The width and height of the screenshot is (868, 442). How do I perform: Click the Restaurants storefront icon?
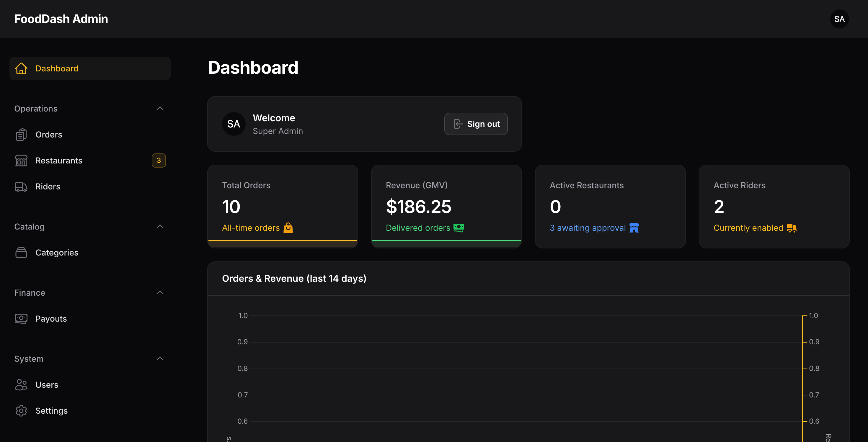click(x=21, y=161)
